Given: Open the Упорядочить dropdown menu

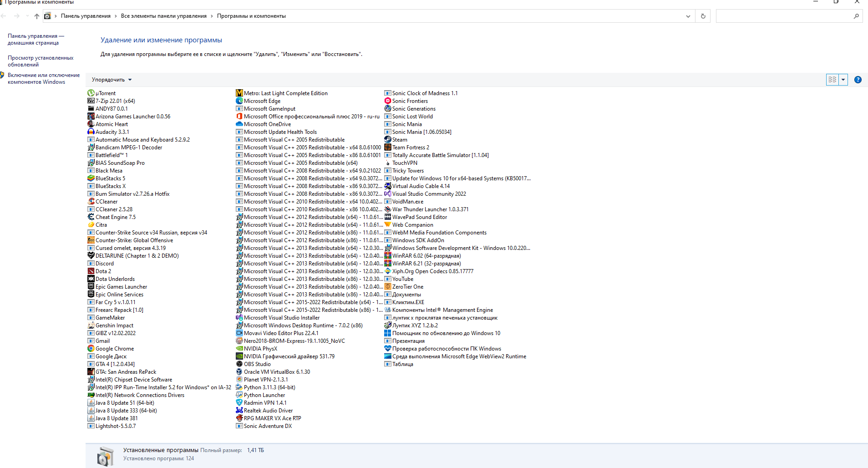Looking at the screenshot, I should 112,80.
